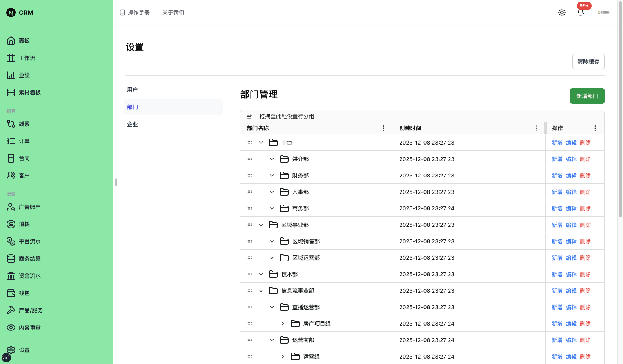This screenshot has width=623, height=364.
Task: Click 清除缓存 button
Action: click(x=588, y=62)
